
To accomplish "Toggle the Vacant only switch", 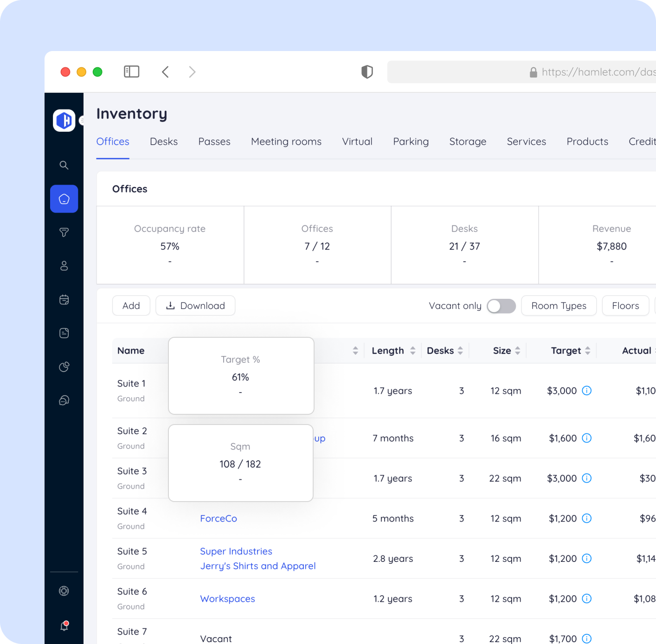I will pos(502,306).
